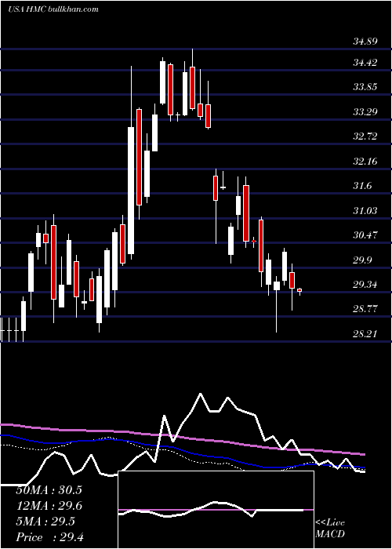
Task: Click the 28.21 price level label
Action: pyautogui.click(x=365, y=334)
